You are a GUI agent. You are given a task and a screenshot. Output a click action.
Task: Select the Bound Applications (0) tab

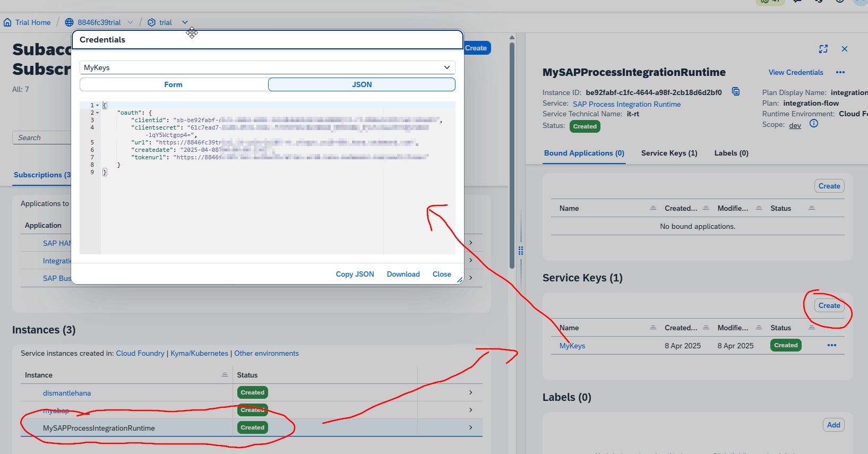click(x=584, y=153)
